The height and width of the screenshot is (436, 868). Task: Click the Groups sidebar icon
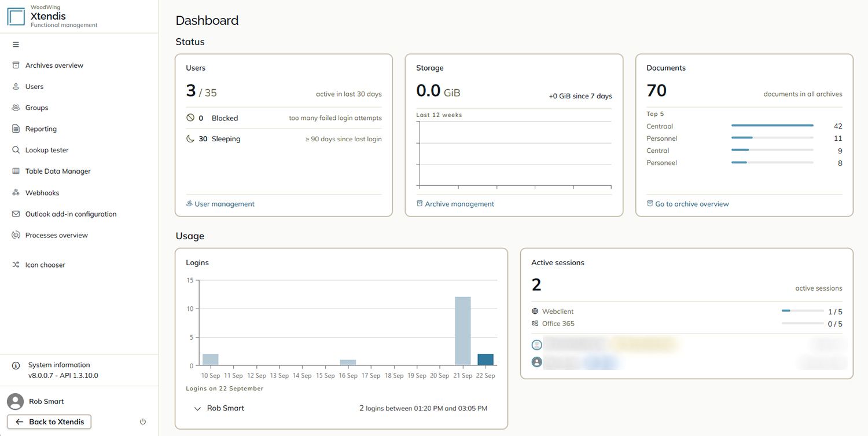pyautogui.click(x=16, y=108)
